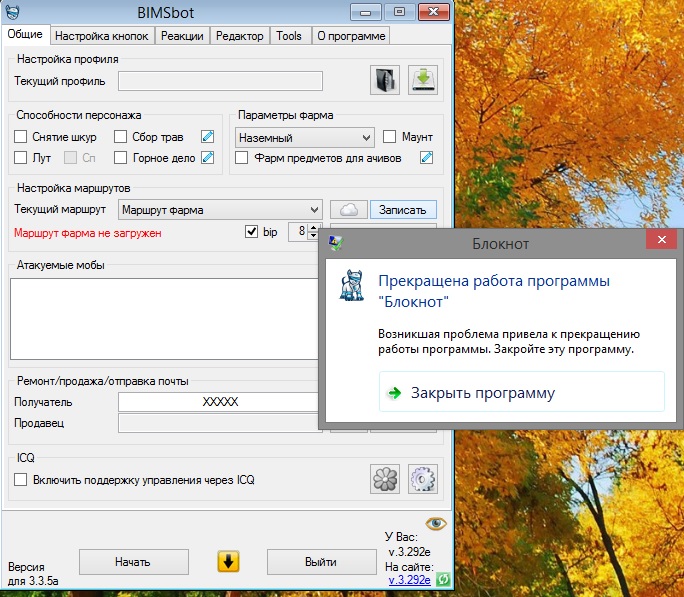Click the yellow down-arrow icon button
Image resolution: width=684 pixels, height=597 pixels.
228,562
